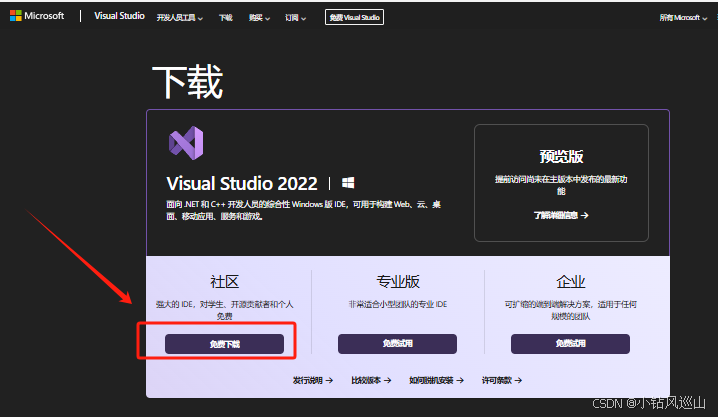The height and width of the screenshot is (417, 718).
Task: Expand the 开发人员工具 dropdown menu
Action: click(180, 18)
